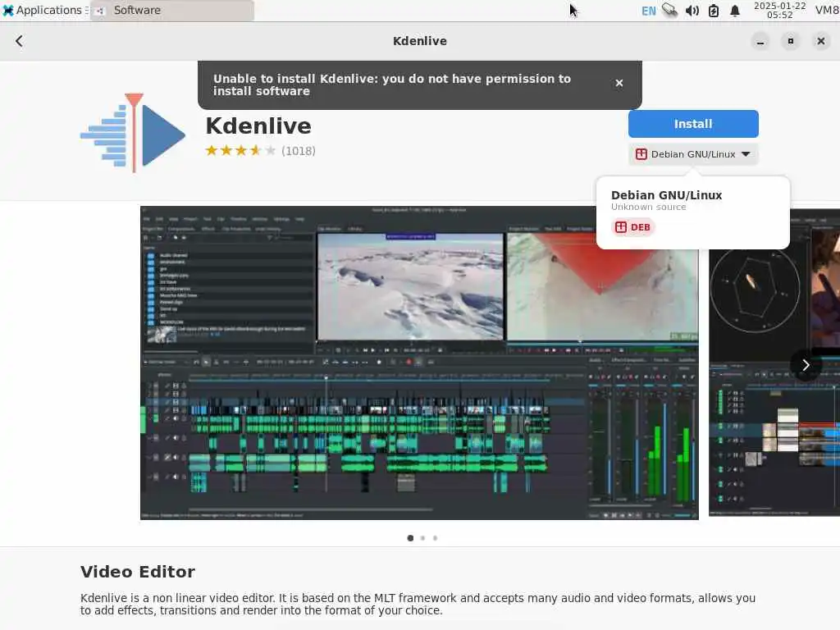Click the Video Editor heading
This screenshot has width=840, height=630.
(138, 572)
